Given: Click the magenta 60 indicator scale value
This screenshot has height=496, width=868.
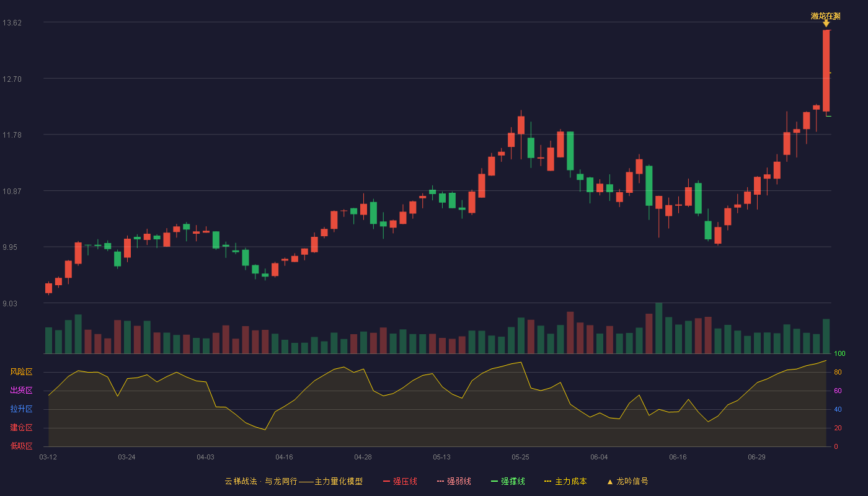Looking at the screenshot, I should (838, 391).
